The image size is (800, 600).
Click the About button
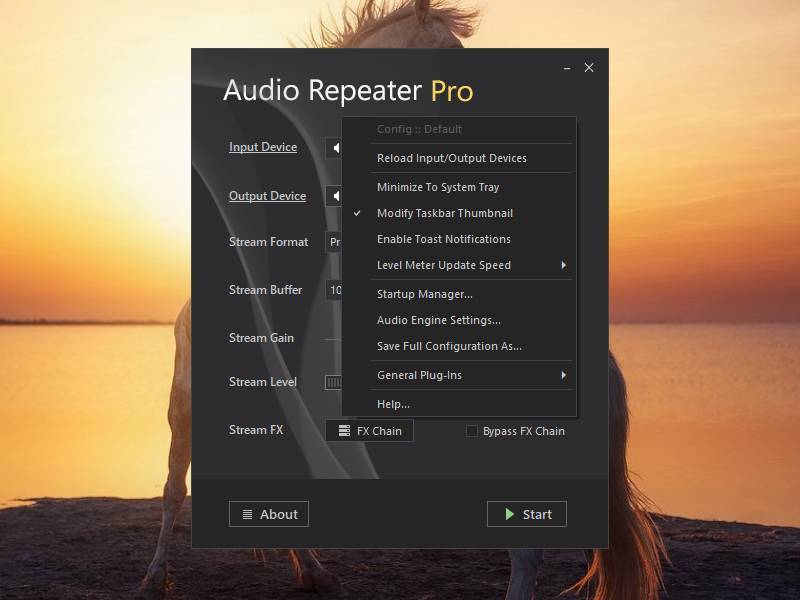(x=269, y=514)
